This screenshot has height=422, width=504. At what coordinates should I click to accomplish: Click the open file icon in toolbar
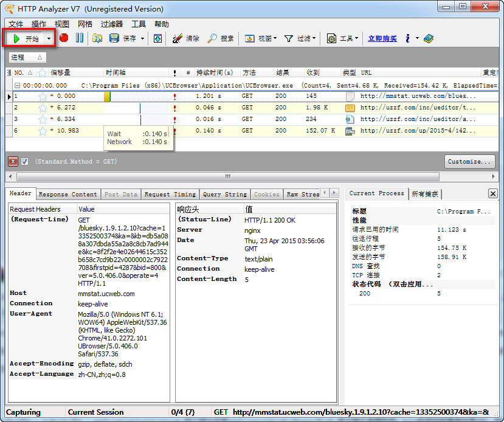click(x=97, y=38)
